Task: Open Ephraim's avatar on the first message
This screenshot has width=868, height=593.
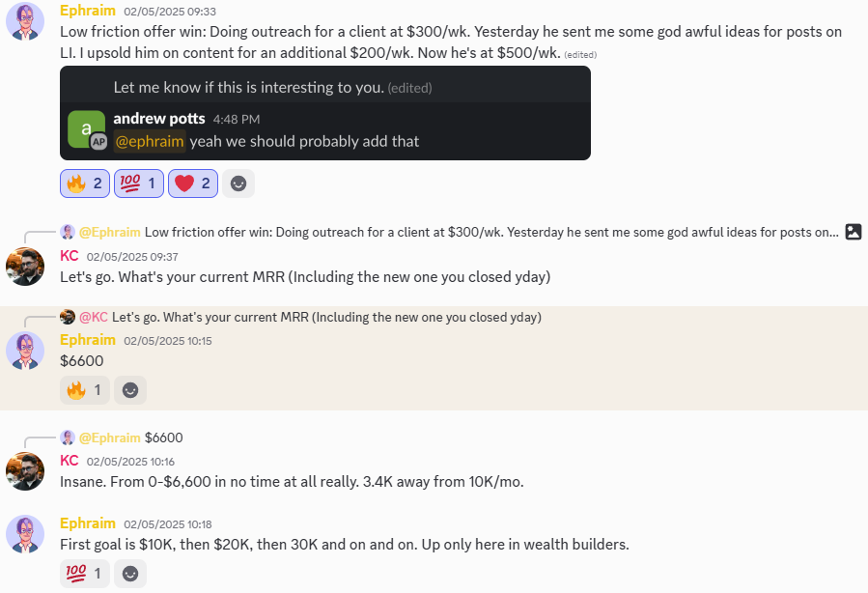Action: click(25, 21)
